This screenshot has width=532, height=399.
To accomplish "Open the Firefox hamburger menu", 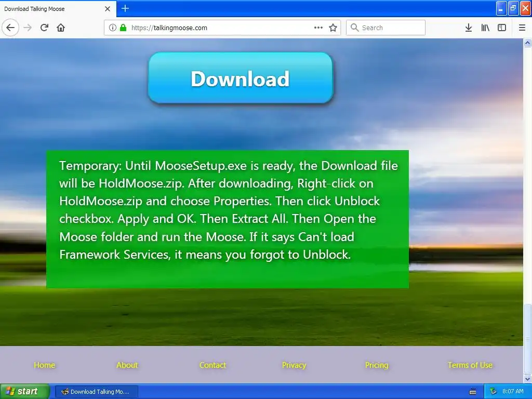I will (x=522, y=28).
